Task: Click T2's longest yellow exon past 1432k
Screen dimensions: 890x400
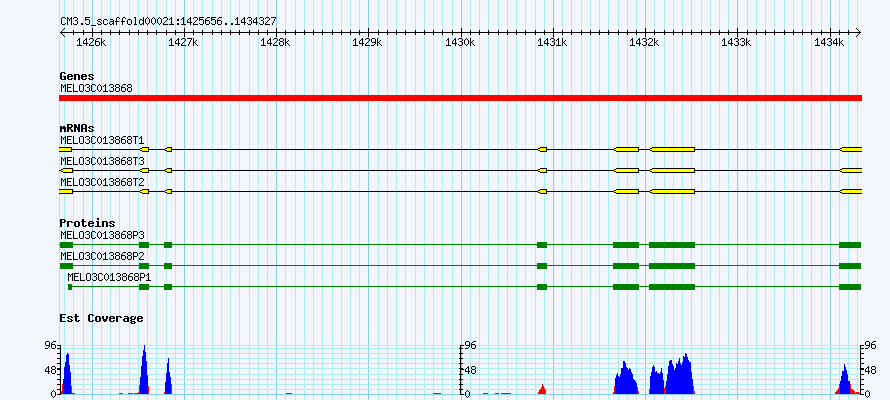Action: 672,191
